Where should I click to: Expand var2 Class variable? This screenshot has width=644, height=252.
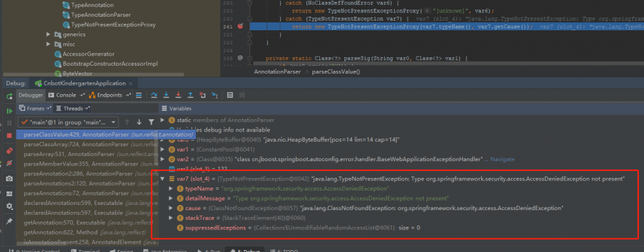(162, 159)
